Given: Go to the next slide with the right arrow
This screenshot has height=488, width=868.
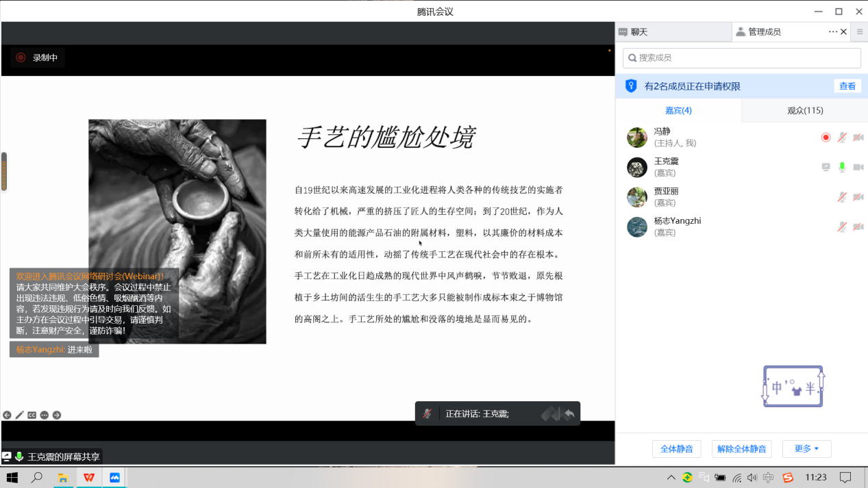Looking at the screenshot, I should [57, 415].
